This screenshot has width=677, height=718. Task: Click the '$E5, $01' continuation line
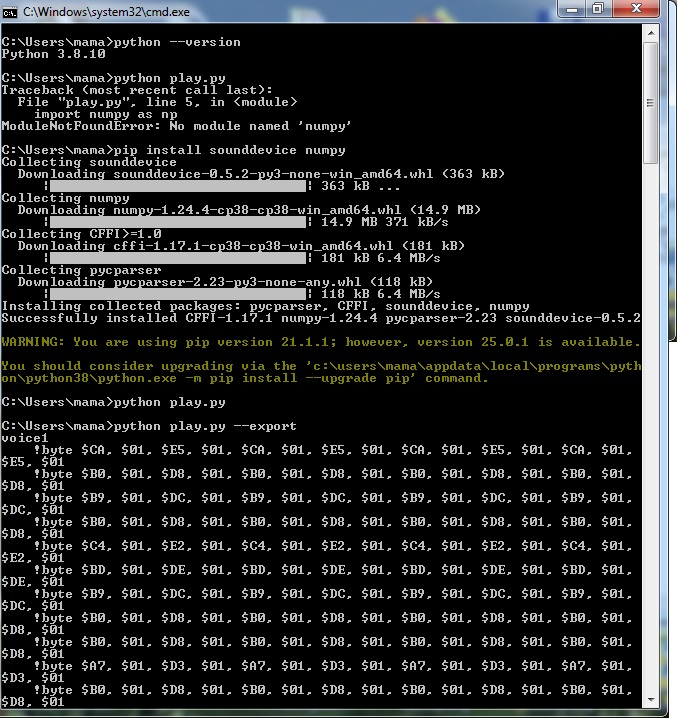pos(33,462)
